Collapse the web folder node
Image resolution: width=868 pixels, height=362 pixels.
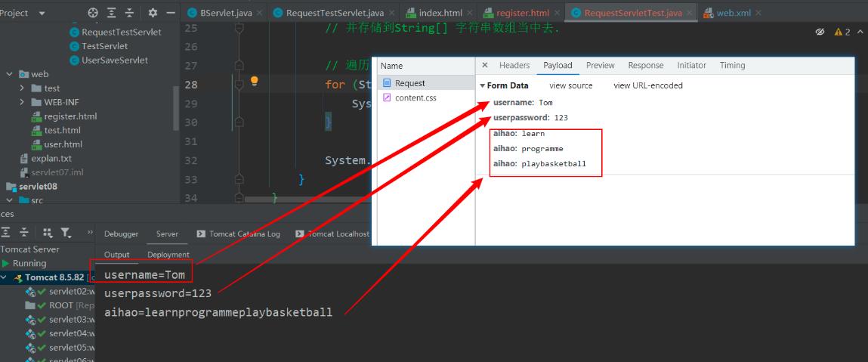(x=9, y=74)
